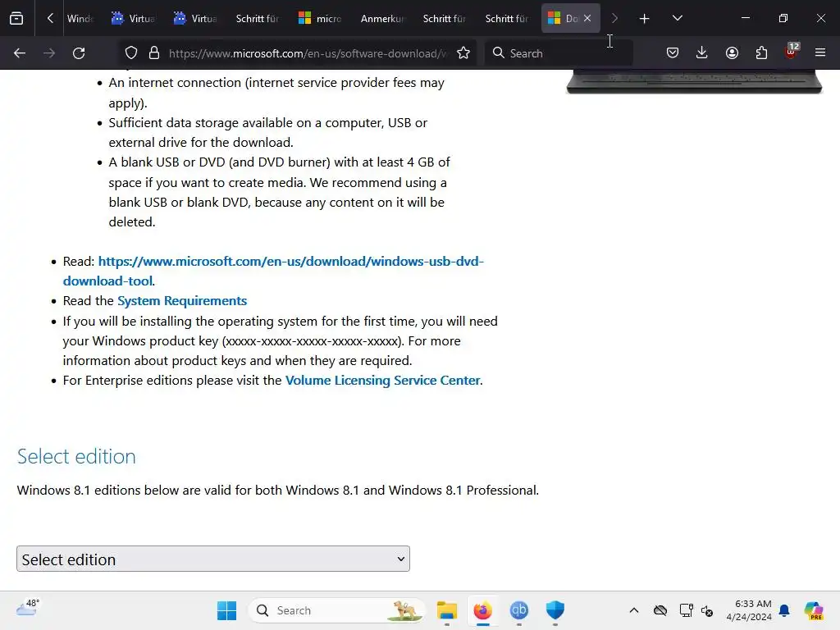This screenshot has width=840, height=630.
Task: Bookmark this page with the star
Action: point(463,53)
